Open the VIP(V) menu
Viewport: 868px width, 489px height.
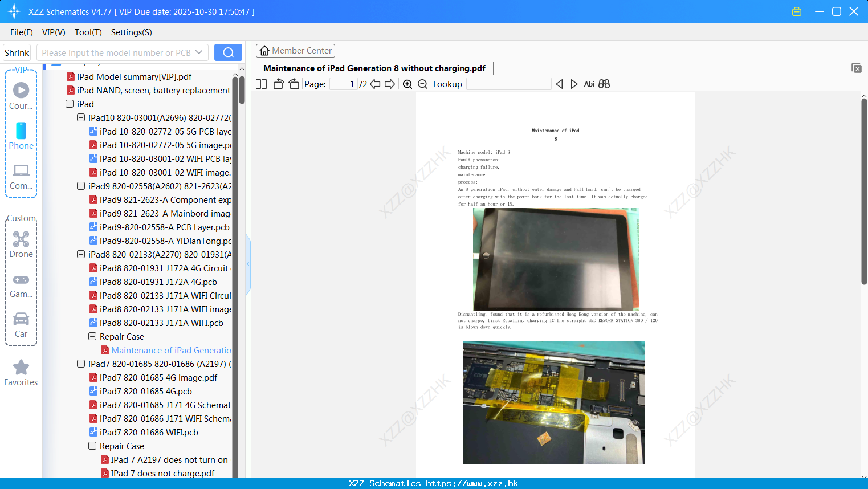54,32
